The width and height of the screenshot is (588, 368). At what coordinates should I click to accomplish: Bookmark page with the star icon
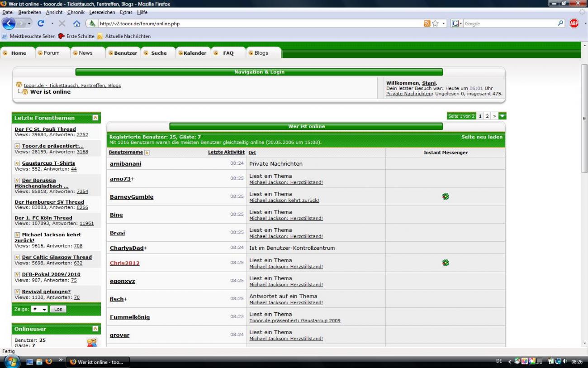click(x=436, y=24)
